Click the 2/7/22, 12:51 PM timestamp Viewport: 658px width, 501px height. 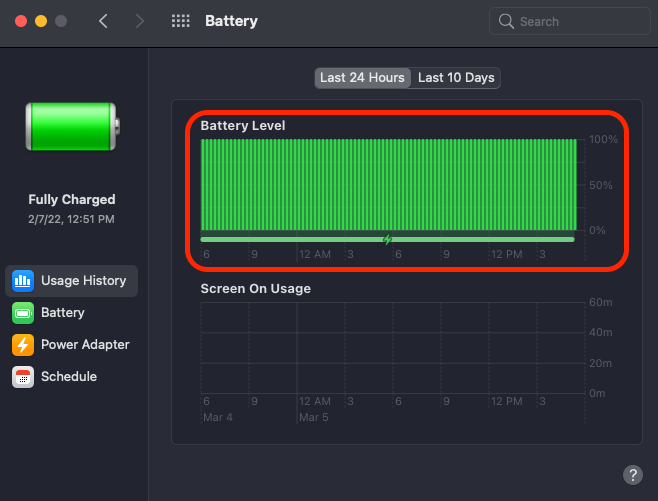pos(71,219)
